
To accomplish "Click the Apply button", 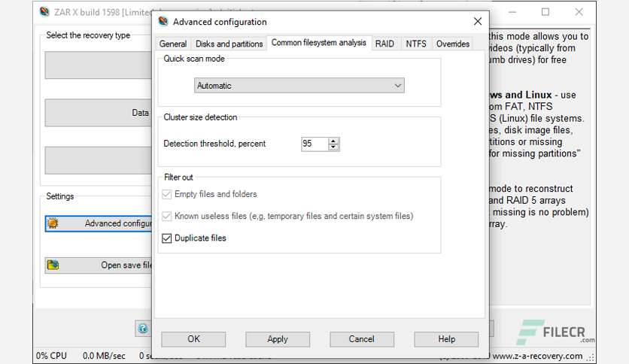I will (x=278, y=339).
